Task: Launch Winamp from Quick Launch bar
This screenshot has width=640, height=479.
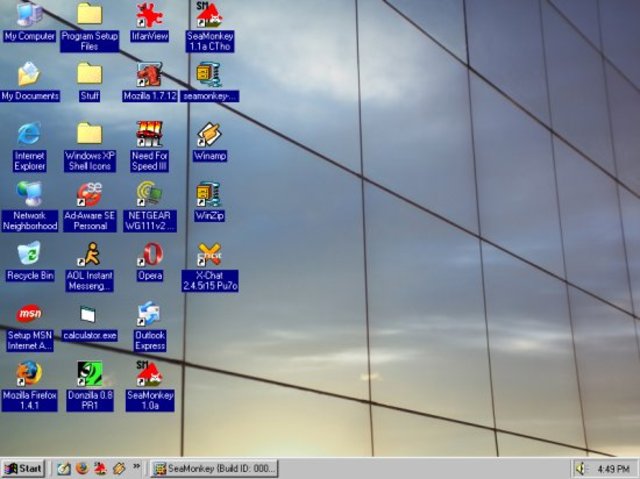Action: point(119,468)
